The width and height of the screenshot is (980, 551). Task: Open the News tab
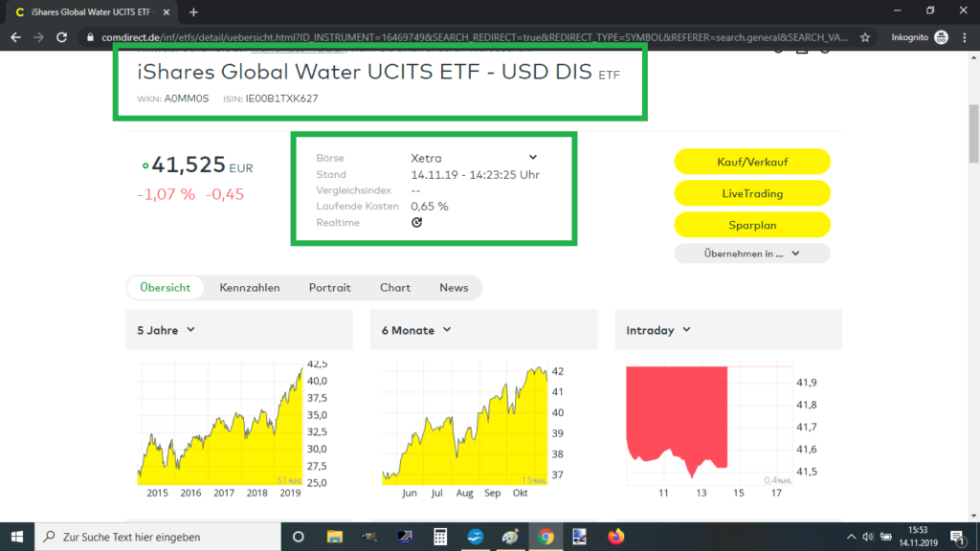coord(454,287)
